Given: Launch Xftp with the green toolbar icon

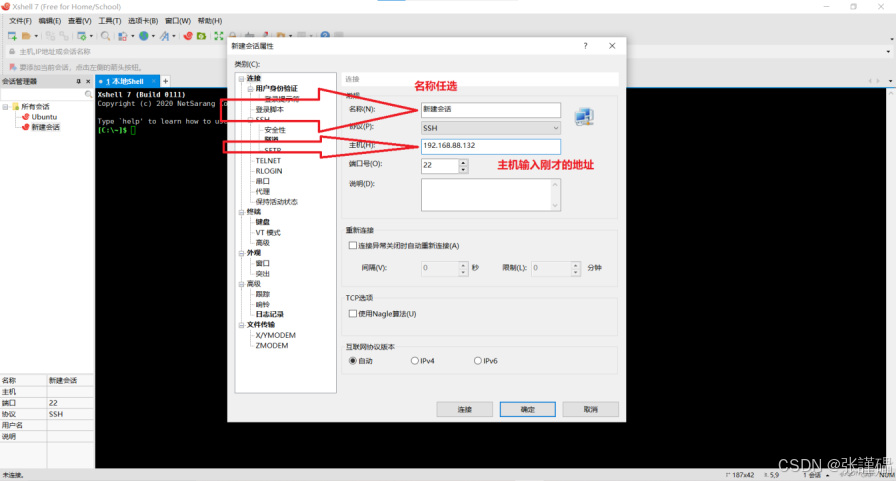Looking at the screenshot, I should coord(201,36).
